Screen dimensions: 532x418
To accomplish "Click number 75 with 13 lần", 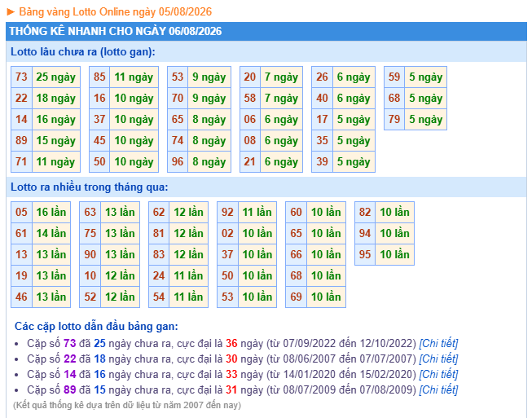I will (90, 233).
